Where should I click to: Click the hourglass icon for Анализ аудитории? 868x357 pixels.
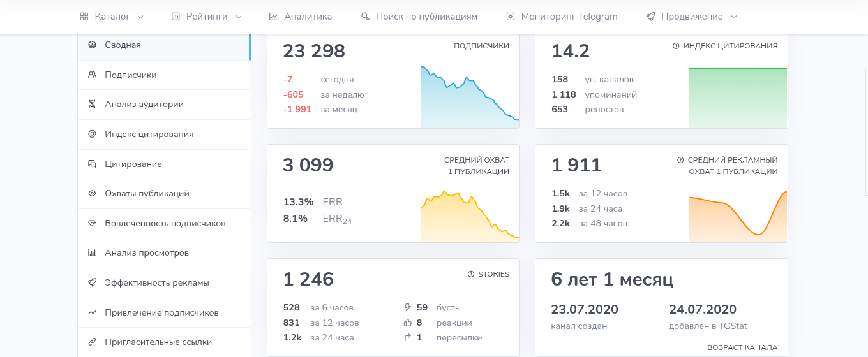(92, 104)
